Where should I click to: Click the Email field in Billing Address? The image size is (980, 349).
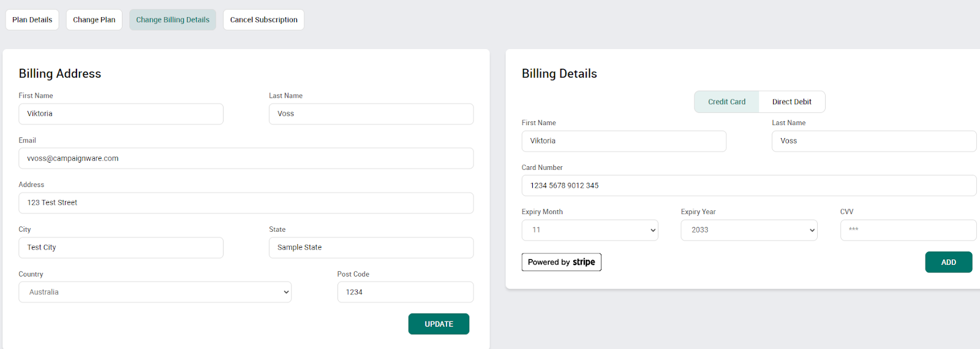click(246, 158)
